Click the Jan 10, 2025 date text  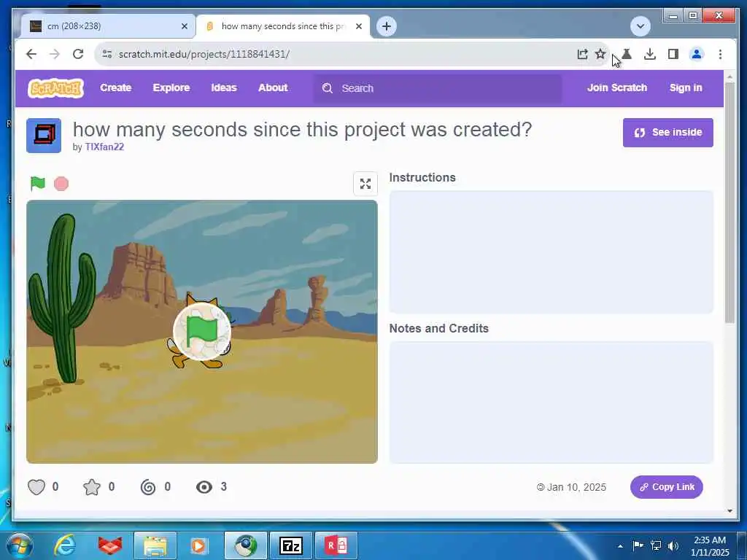point(576,487)
